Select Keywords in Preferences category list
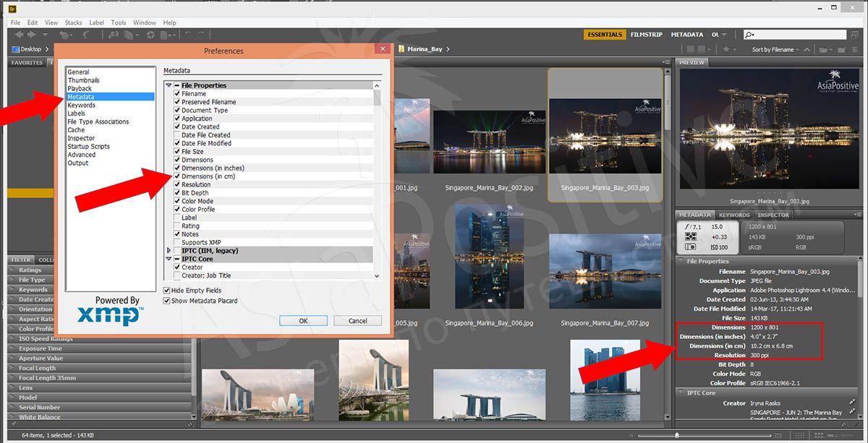868x443 pixels. tap(82, 105)
